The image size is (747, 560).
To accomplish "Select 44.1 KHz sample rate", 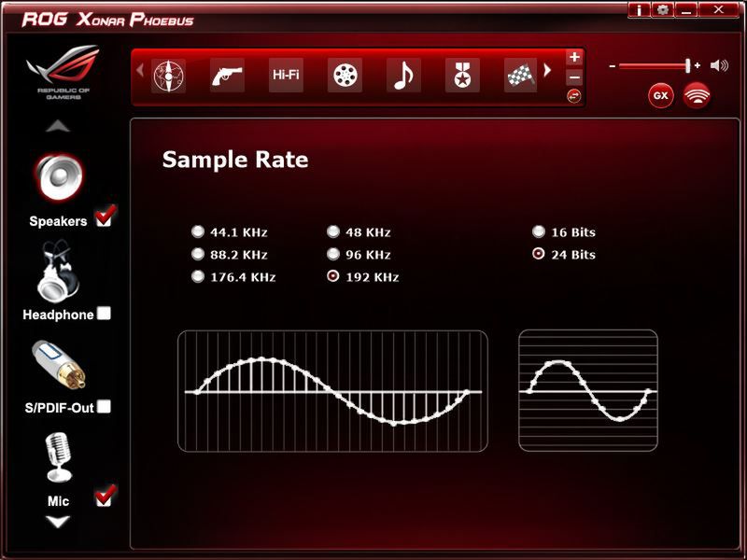I will click(198, 231).
